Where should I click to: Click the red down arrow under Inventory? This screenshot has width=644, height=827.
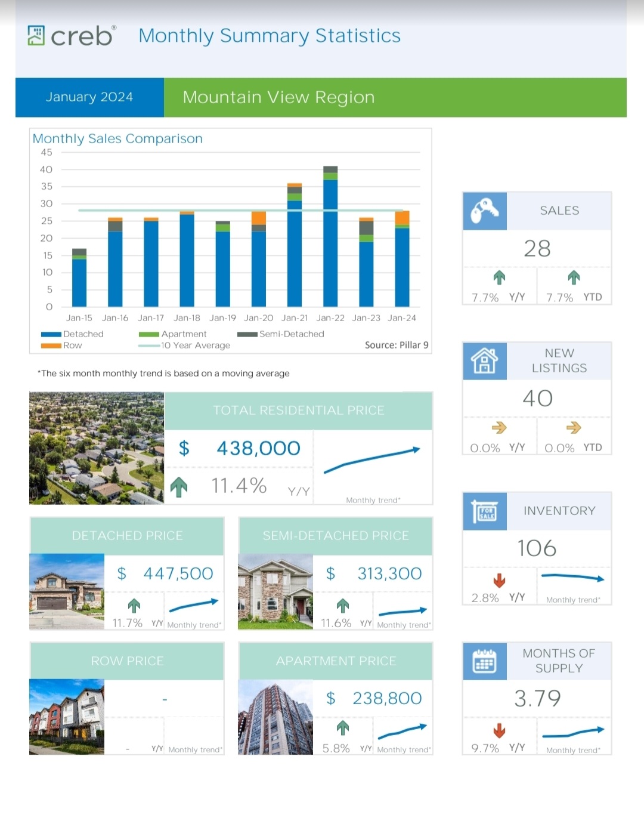click(500, 580)
